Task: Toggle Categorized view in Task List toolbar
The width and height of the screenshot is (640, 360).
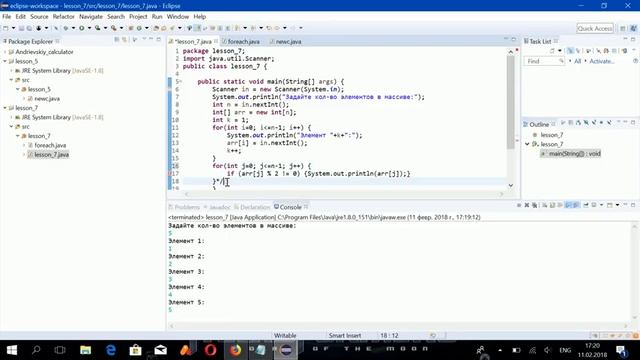Action: (570, 51)
